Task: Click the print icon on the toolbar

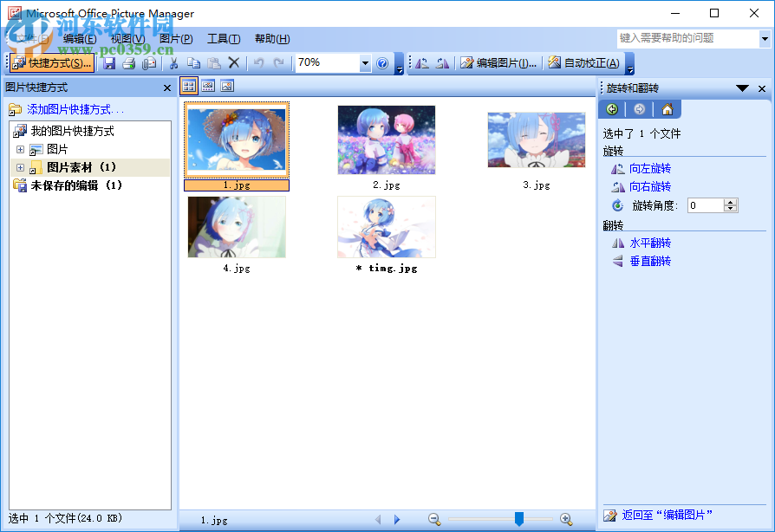Action: 129,63
